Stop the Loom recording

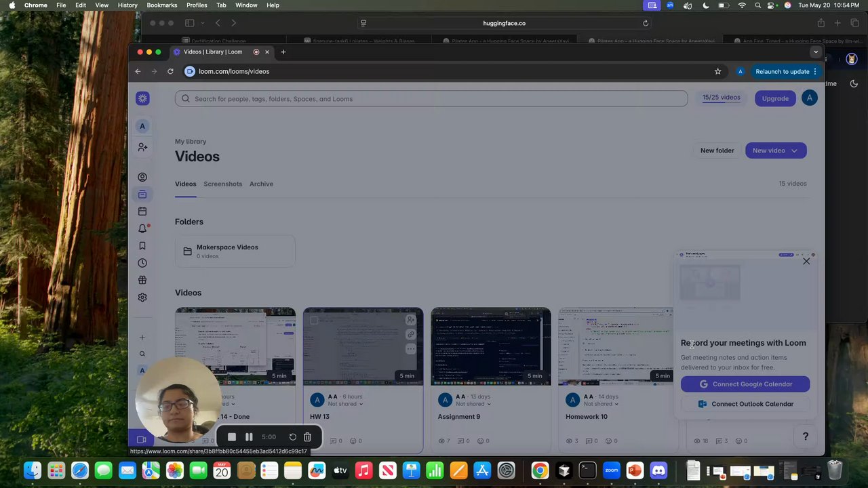point(231,437)
